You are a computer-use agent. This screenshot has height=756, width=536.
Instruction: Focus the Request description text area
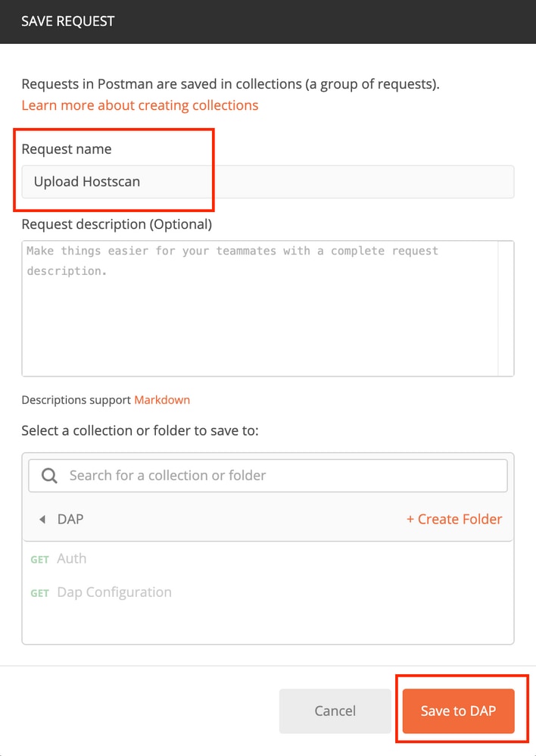260,308
